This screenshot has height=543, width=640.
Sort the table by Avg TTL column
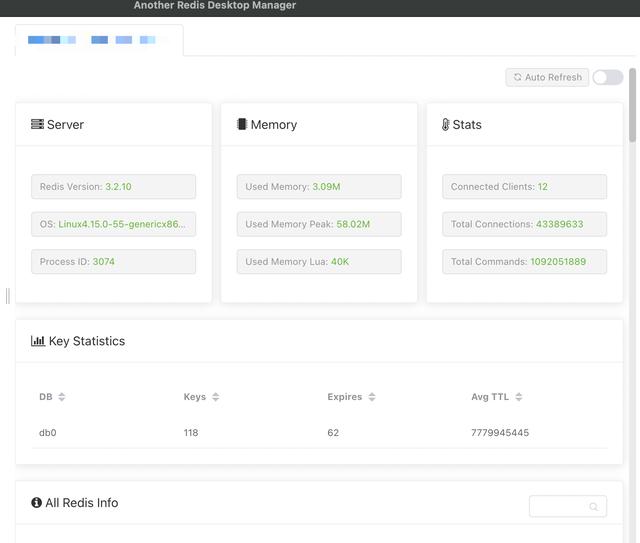[x=519, y=397]
